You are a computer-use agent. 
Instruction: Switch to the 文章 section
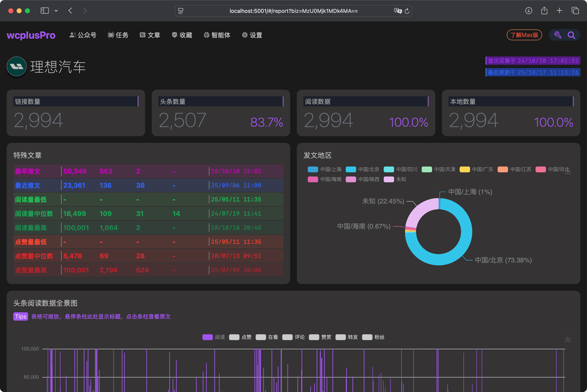[x=143, y=35]
